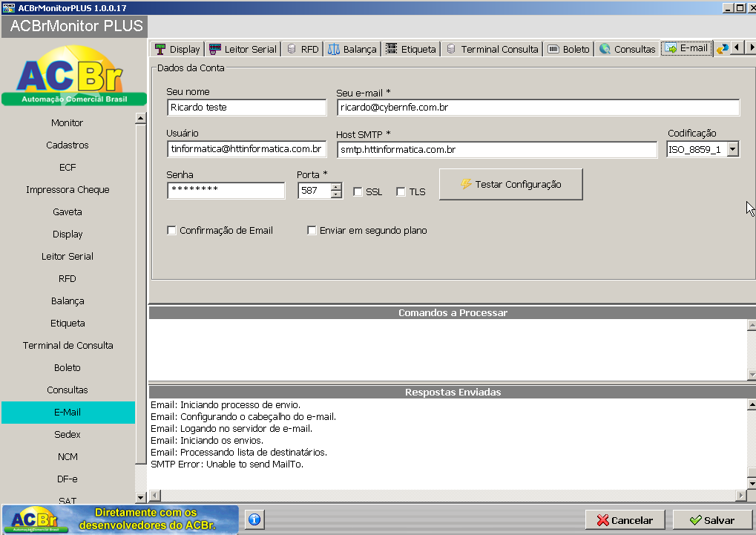The width and height of the screenshot is (756, 535).
Task: Click the info icon button in bottom bar
Action: click(254, 519)
